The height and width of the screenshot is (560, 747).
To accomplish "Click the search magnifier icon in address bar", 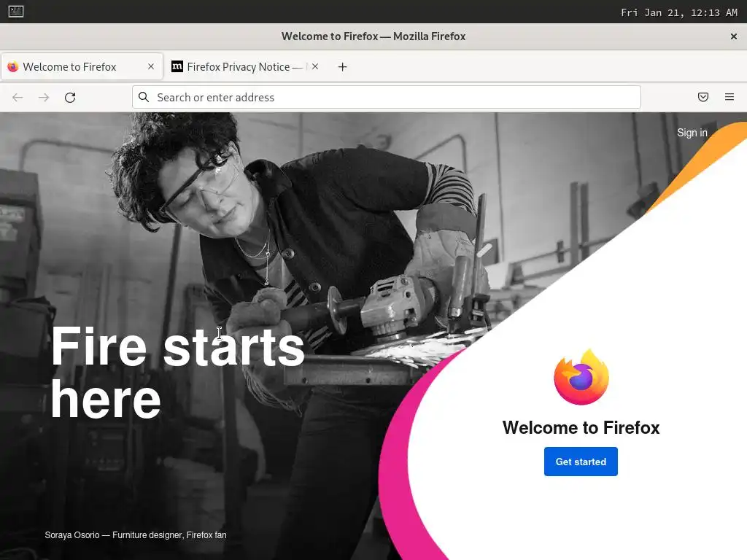I will (x=144, y=97).
